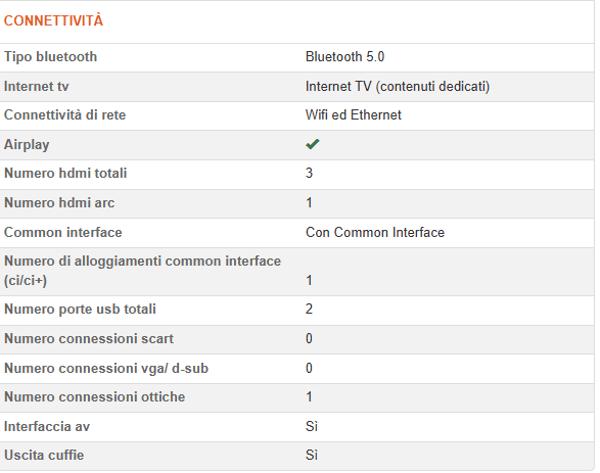Click the green Airplay checkmark icon

pos(313,145)
